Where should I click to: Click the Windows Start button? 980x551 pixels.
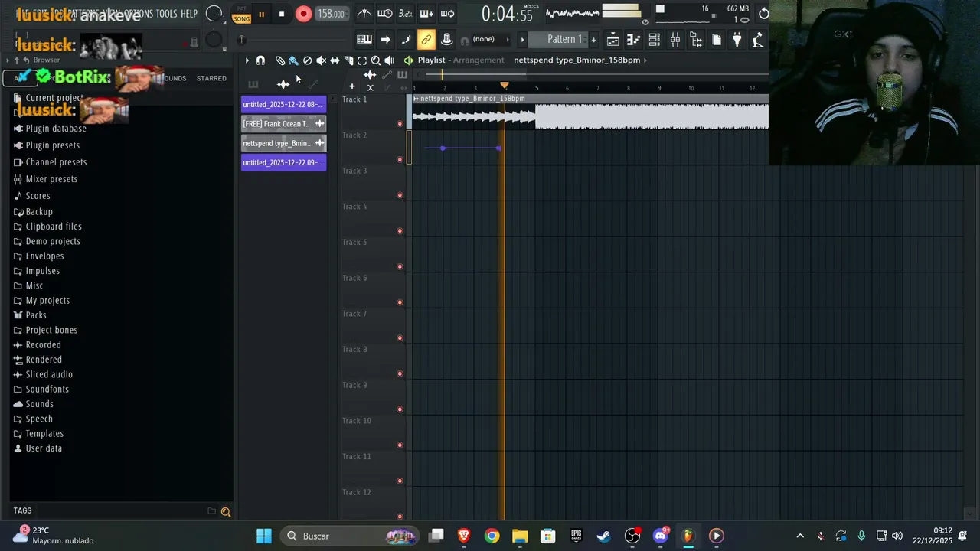click(264, 536)
